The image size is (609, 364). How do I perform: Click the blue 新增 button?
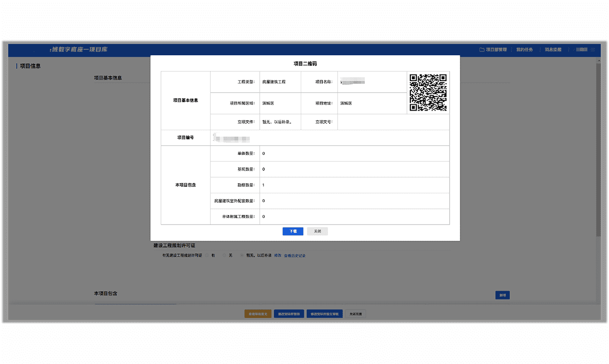[502, 295]
